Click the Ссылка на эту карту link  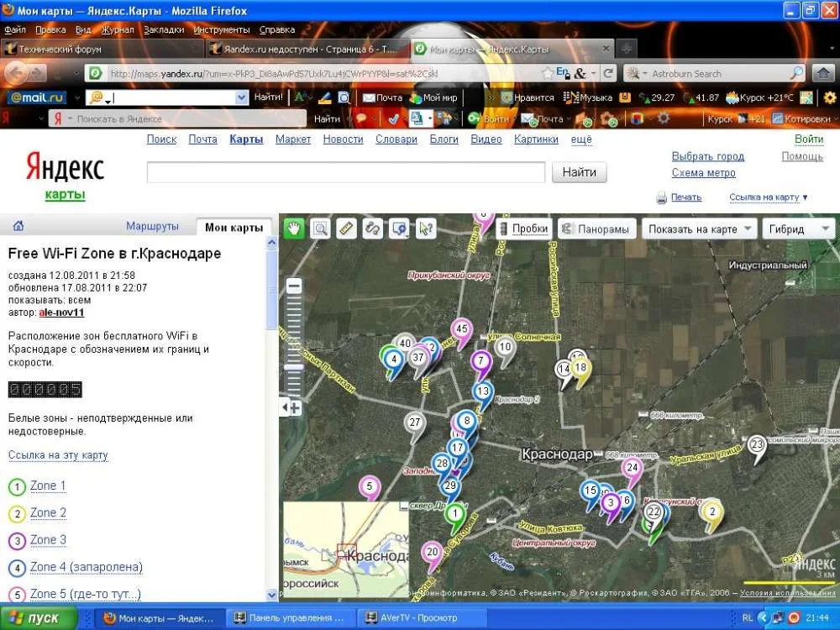(58, 454)
